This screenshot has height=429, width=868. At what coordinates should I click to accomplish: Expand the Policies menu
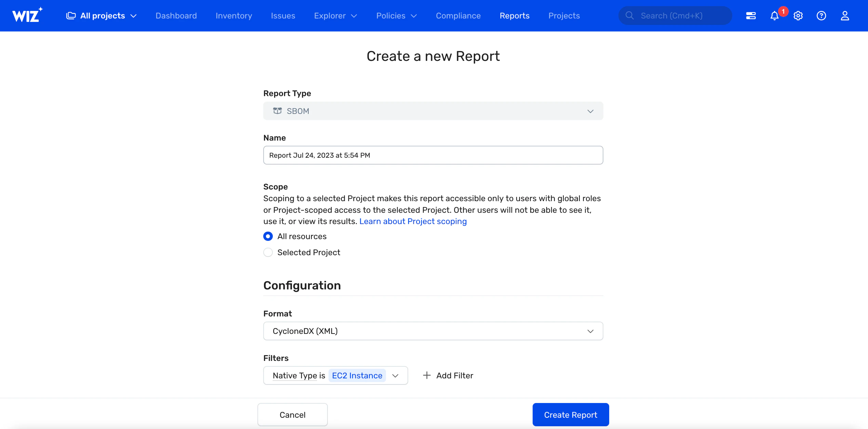pyautogui.click(x=397, y=16)
